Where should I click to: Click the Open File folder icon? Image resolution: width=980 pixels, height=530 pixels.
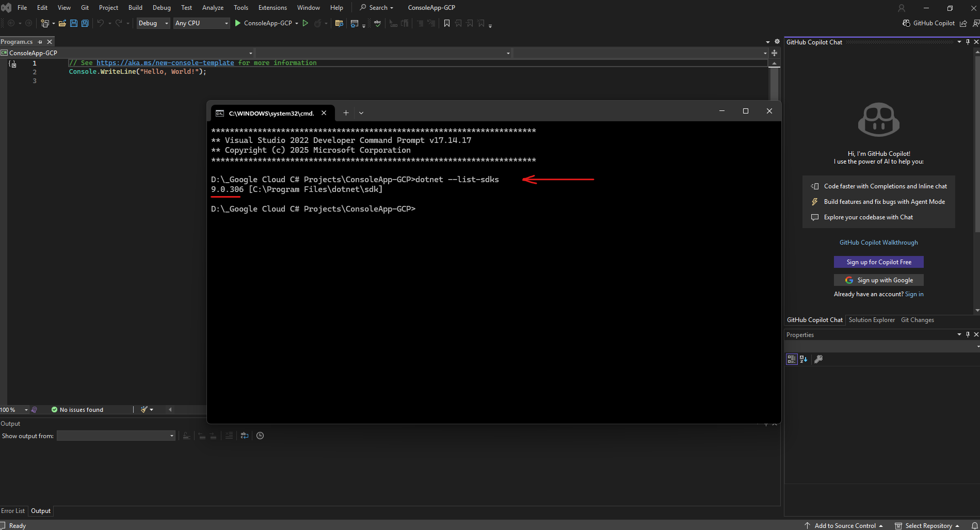62,23
